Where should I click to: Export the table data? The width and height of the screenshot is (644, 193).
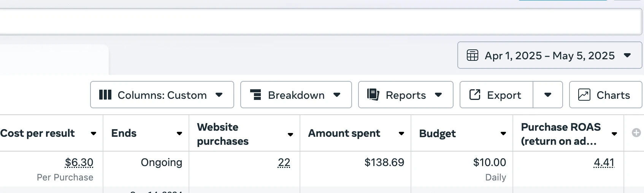496,95
